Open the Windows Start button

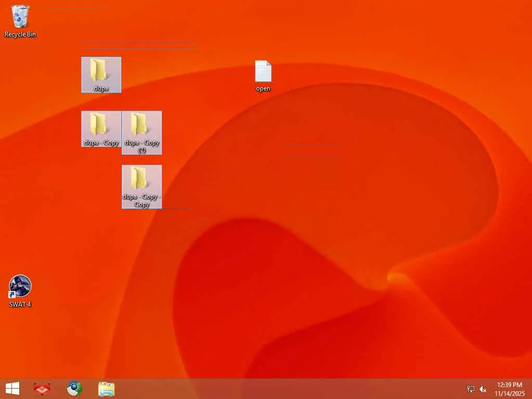12,389
